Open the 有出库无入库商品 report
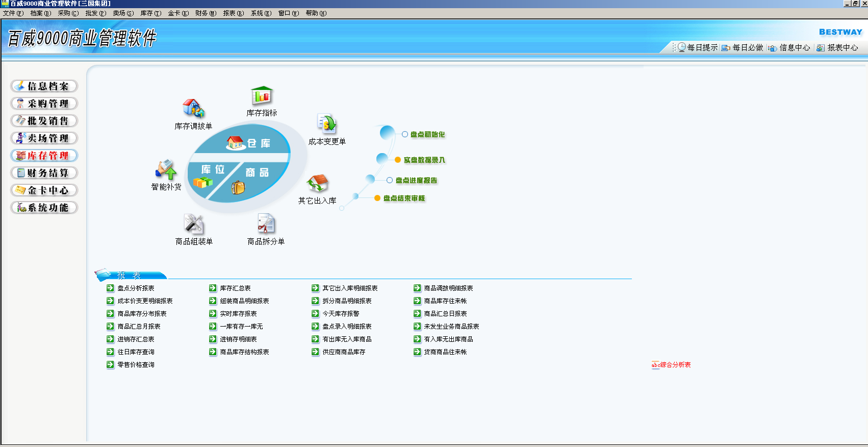Screen dimensions: 868x447 (x=347, y=339)
